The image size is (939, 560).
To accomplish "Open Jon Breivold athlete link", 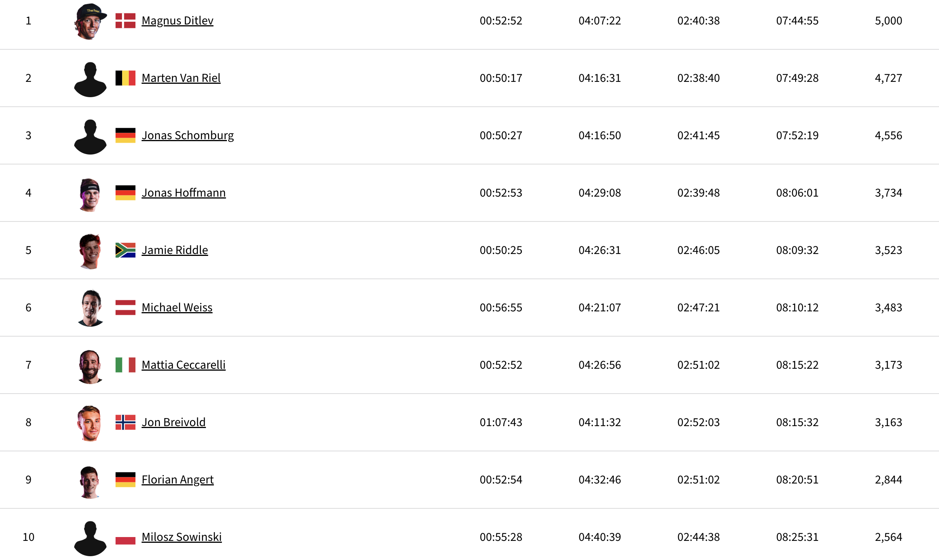I will (x=174, y=422).
